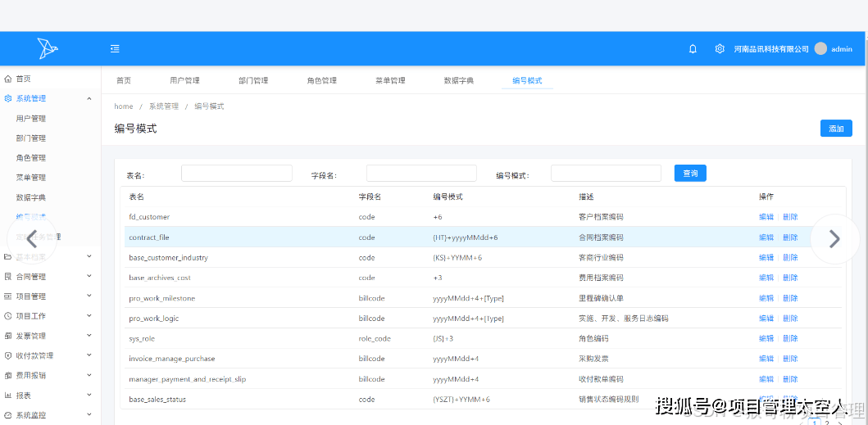This screenshot has height=425, width=868.
Task: Go to next image with right arrow
Action: [x=834, y=238]
